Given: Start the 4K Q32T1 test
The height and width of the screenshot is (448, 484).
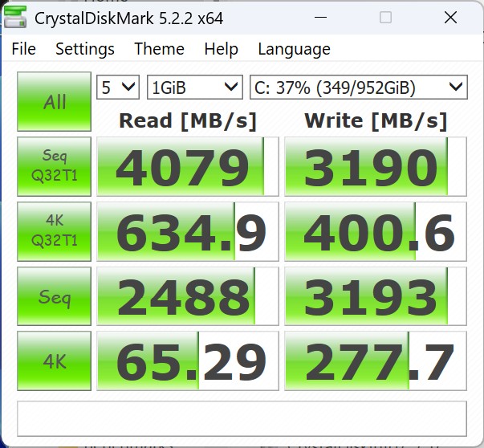Looking at the screenshot, I should click(54, 231).
